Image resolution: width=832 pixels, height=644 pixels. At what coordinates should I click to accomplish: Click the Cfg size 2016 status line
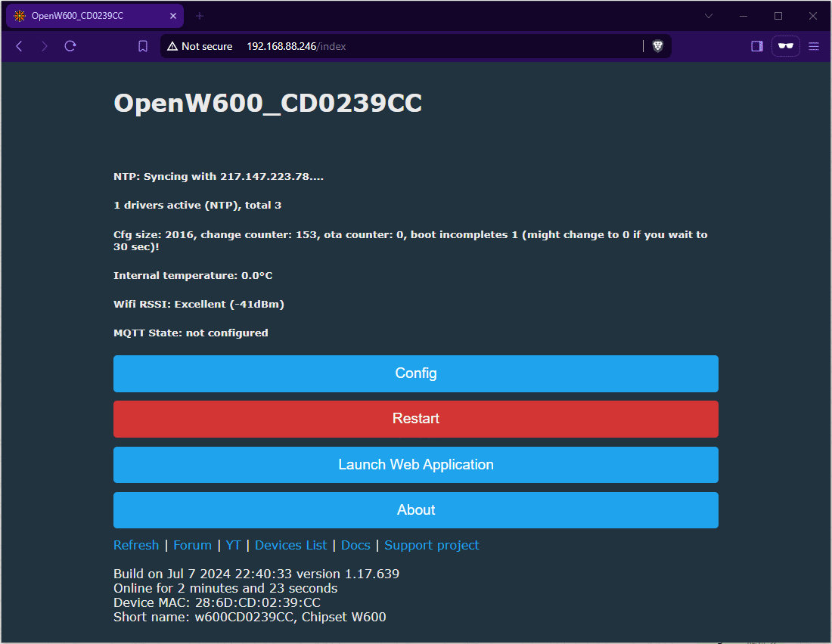click(411, 240)
